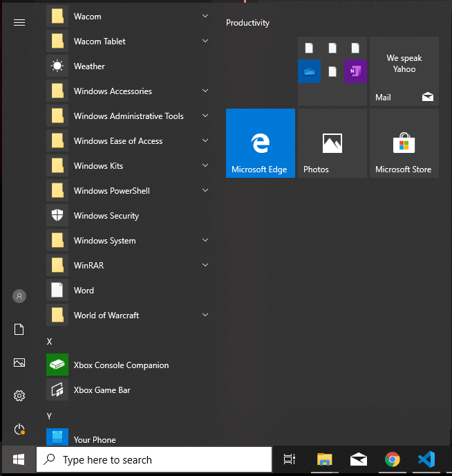The width and height of the screenshot is (452, 476).
Task: Open File Explorer from the taskbar
Action: (x=324, y=459)
